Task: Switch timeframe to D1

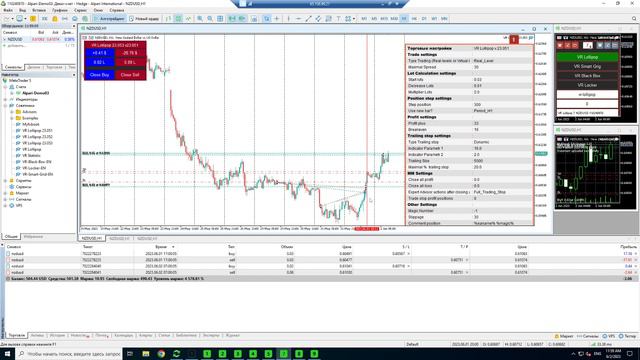Action: click(424, 18)
